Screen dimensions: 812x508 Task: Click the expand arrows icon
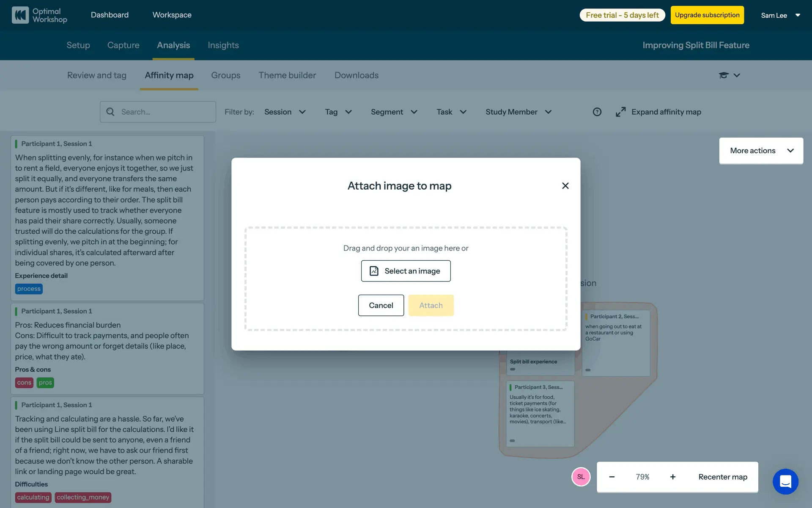click(620, 112)
